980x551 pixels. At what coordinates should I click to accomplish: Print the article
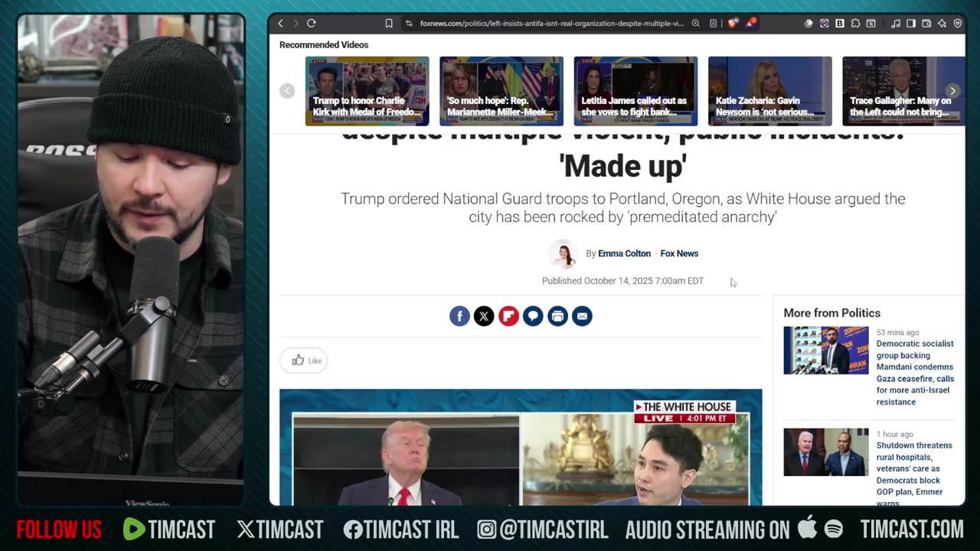click(557, 316)
